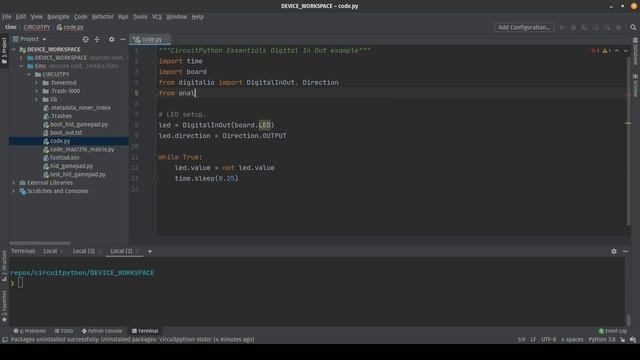Open the Problems tool window
This screenshot has height=360, width=640.
(29, 331)
